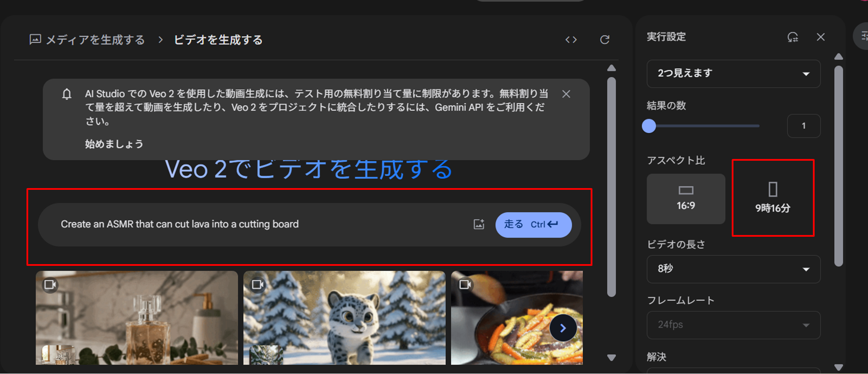Open the 8秒 video length dropdown

click(733, 269)
